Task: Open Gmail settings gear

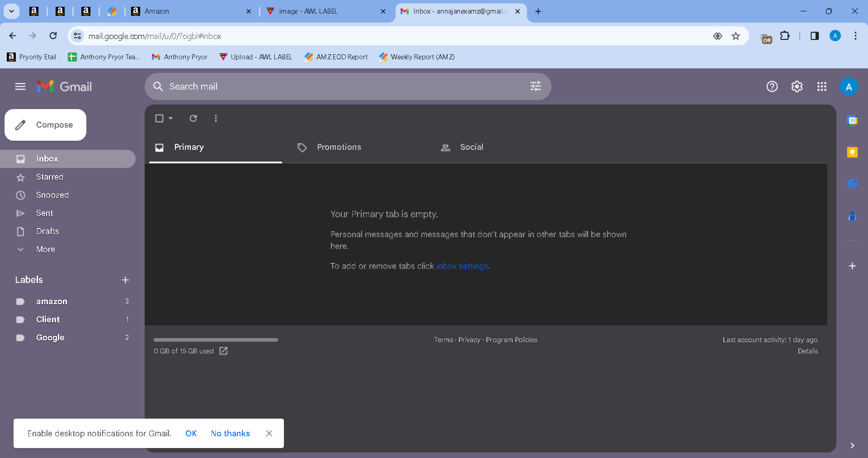Action: pos(797,86)
